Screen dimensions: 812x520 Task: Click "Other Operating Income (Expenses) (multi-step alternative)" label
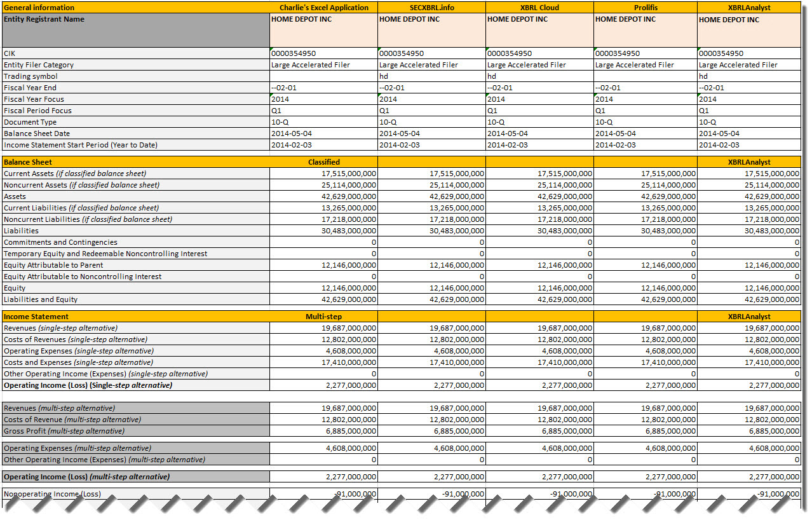(x=136, y=460)
